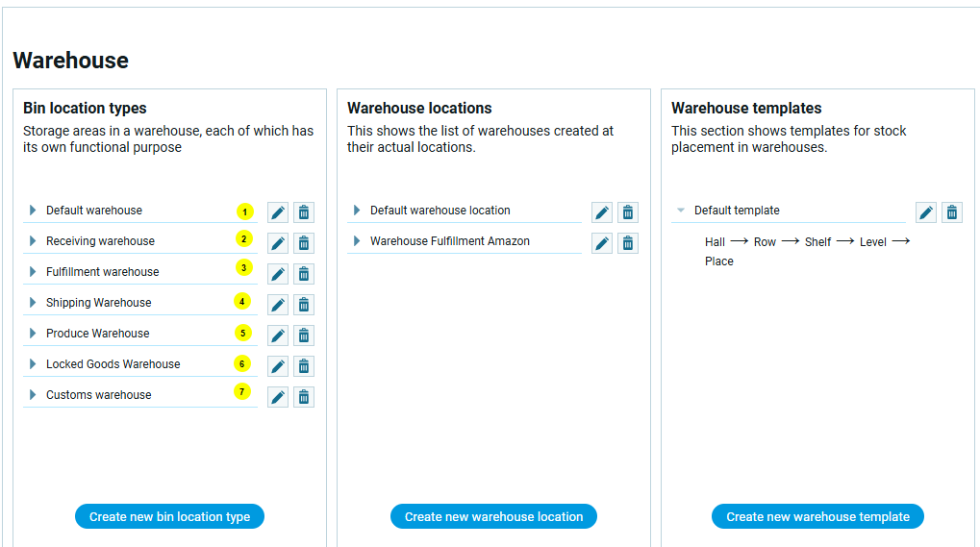Delete the Warehouse Fulfillment Amazon location
Image resolution: width=980 pixels, height=547 pixels.
coord(628,243)
